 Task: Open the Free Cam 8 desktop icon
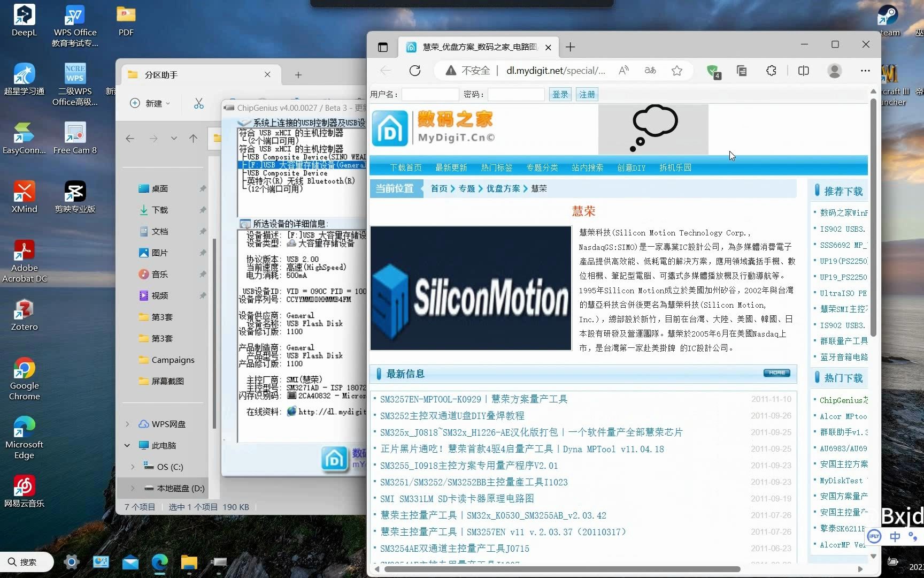[x=75, y=138]
